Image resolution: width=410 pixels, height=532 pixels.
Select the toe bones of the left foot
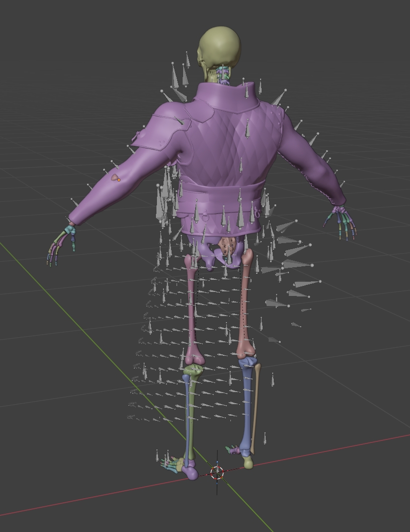click(170, 464)
